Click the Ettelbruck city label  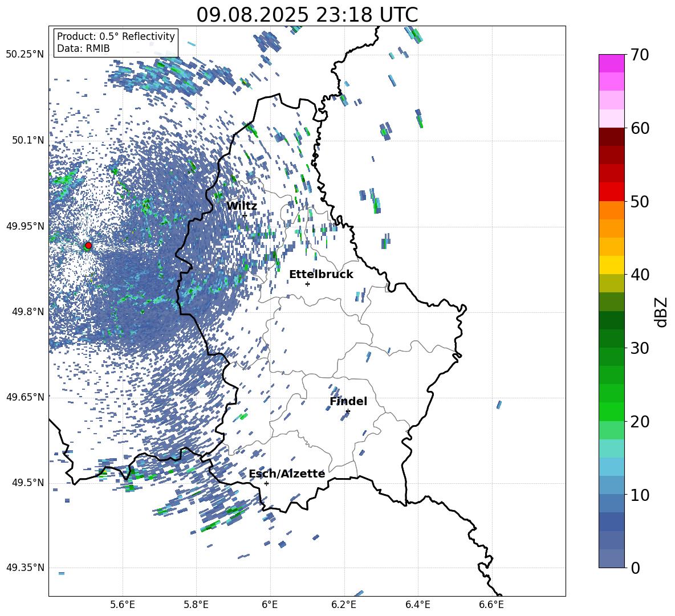[321, 275]
